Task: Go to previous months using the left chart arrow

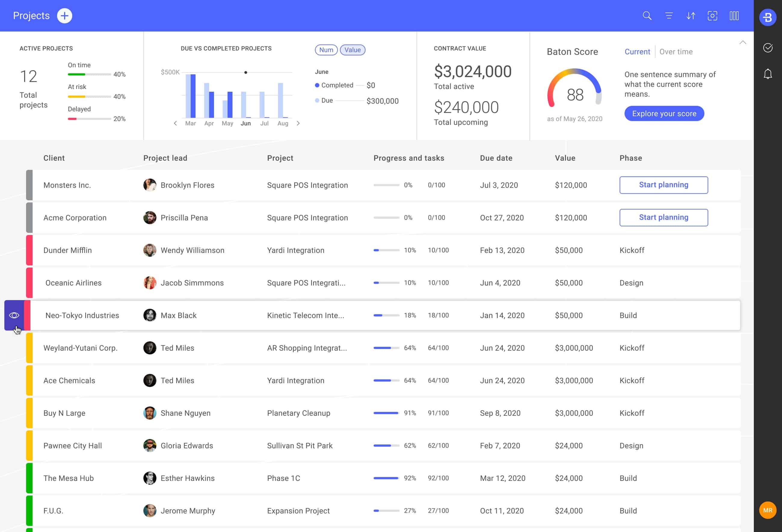Action: 175,123
